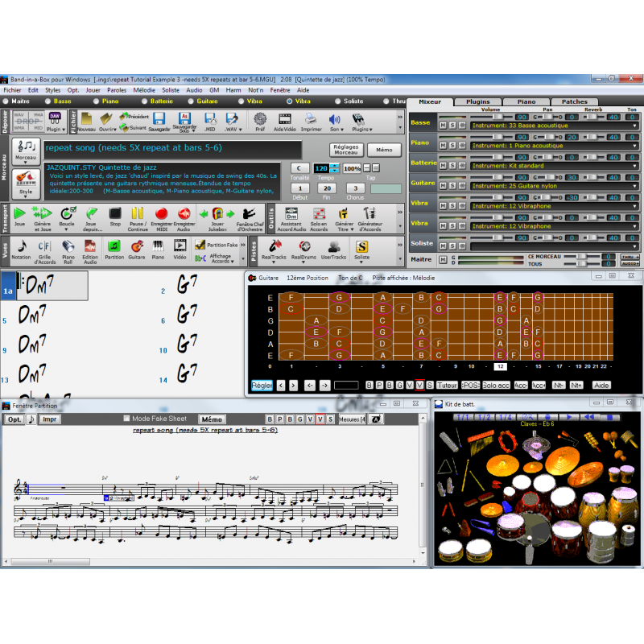Open Assistant Accord Audio tool
This screenshot has height=644, width=644.
click(291, 213)
